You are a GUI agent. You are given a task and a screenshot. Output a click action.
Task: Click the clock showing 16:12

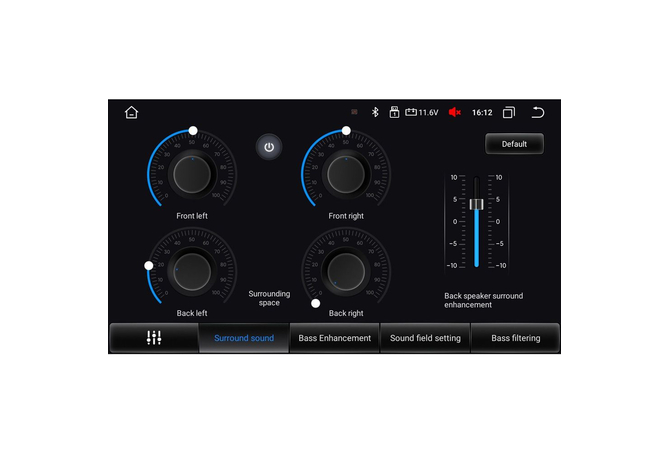pos(482,112)
